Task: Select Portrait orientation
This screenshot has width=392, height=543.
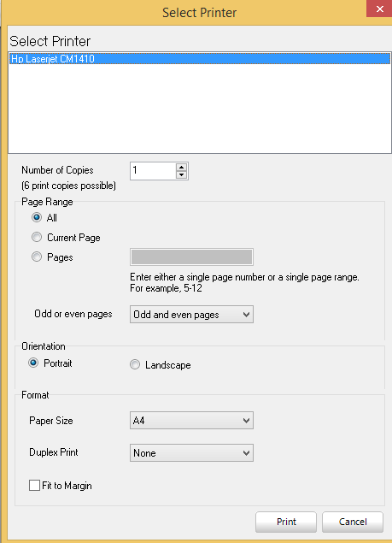Action: coord(33,363)
